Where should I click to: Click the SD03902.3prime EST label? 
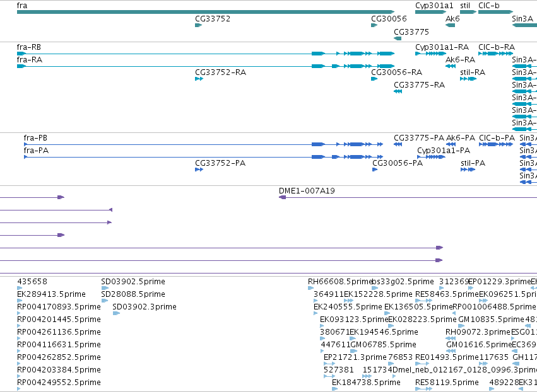(145, 307)
